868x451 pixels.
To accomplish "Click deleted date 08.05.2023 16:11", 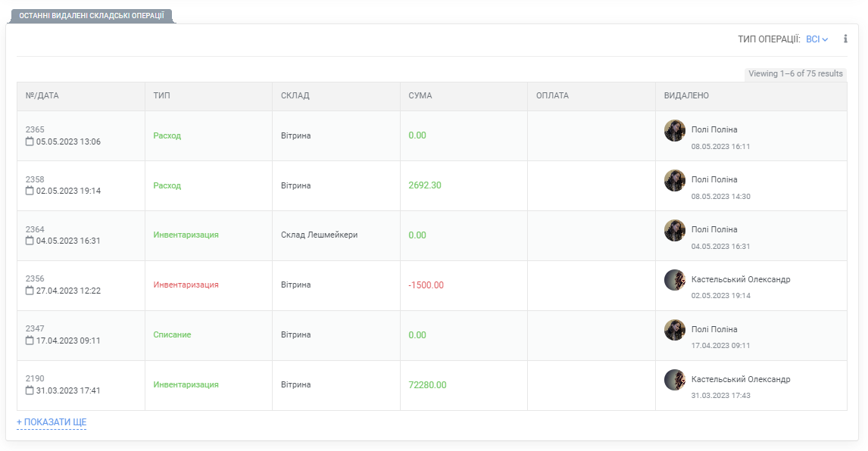I will point(721,147).
